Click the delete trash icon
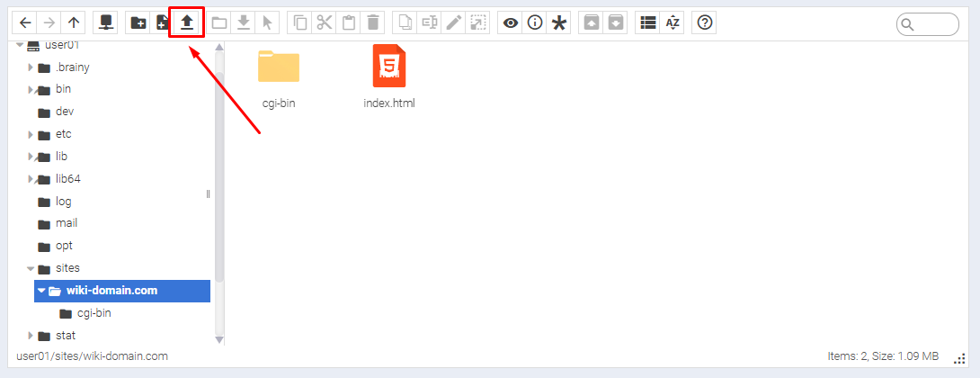The width and height of the screenshot is (980, 378). coord(373,23)
